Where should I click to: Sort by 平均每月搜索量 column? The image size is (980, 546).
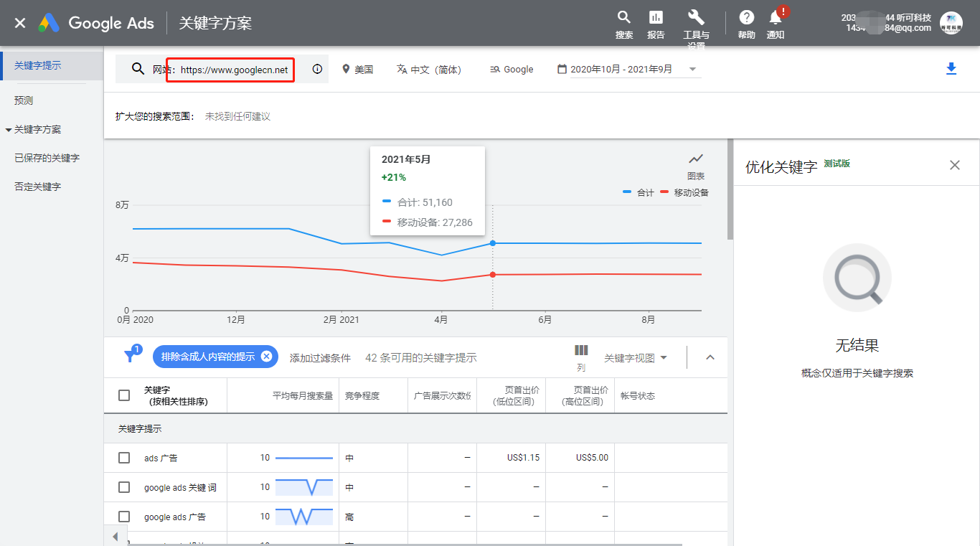(x=303, y=395)
